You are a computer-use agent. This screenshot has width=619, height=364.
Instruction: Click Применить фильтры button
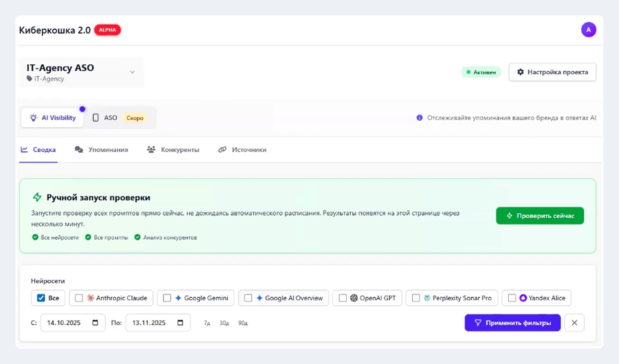(x=512, y=322)
